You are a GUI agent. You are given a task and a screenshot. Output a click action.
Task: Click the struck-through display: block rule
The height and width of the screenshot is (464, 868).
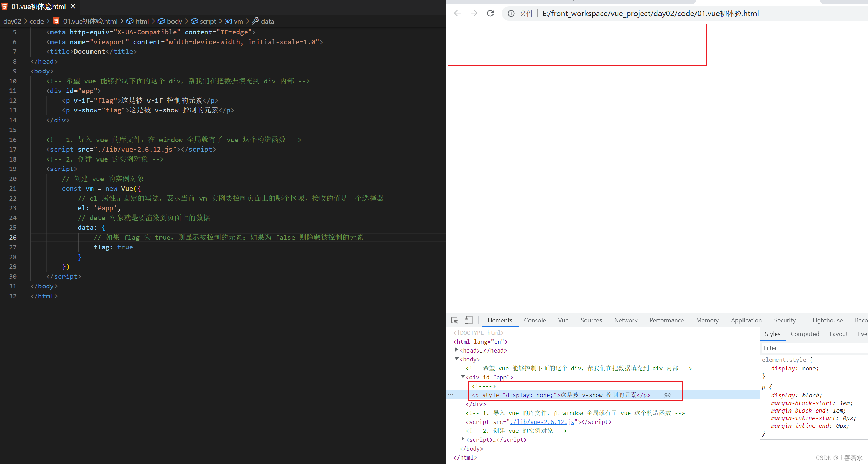tap(796, 395)
